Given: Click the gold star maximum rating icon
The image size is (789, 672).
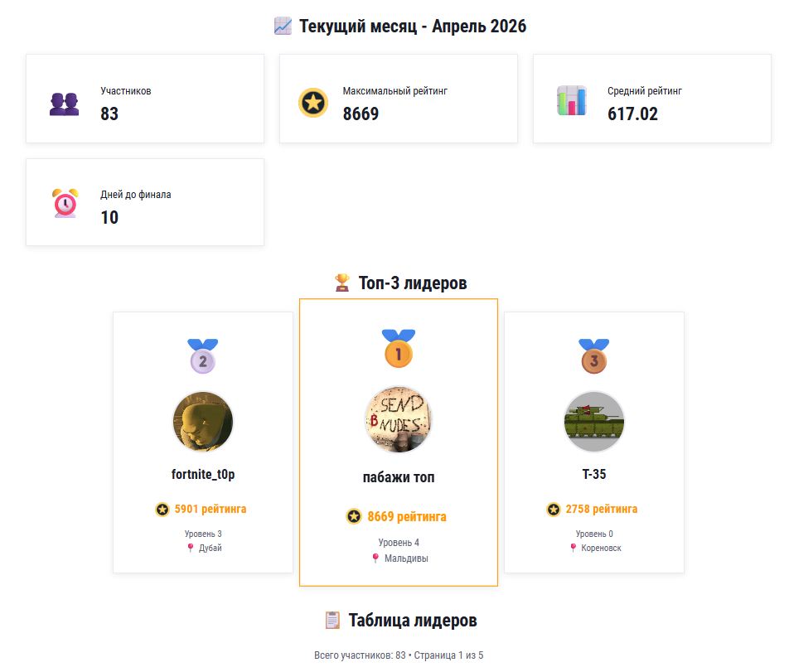Looking at the screenshot, I should pos(313,104).
